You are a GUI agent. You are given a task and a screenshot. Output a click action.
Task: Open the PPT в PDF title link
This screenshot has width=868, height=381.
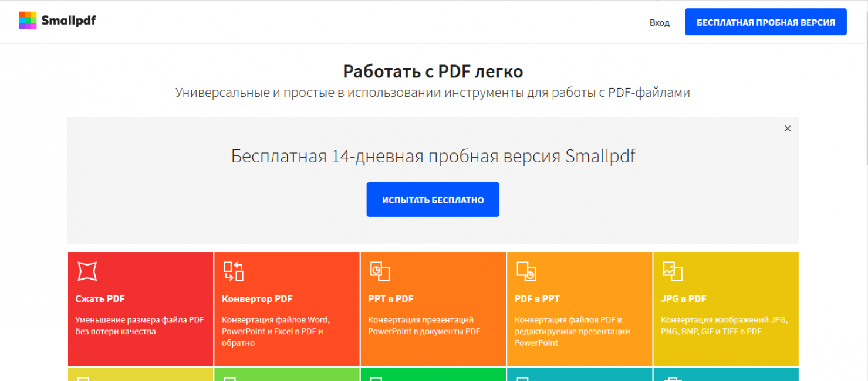coord(391,298)
